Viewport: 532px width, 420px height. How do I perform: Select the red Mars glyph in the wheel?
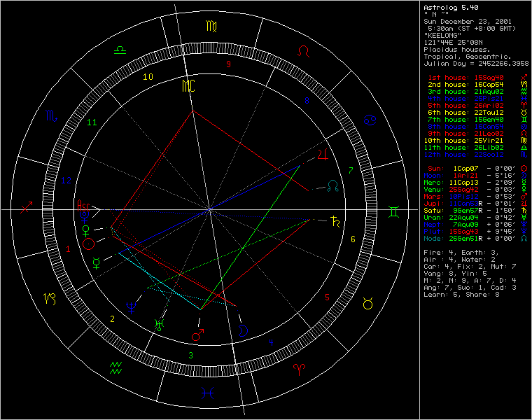[198, 335]
